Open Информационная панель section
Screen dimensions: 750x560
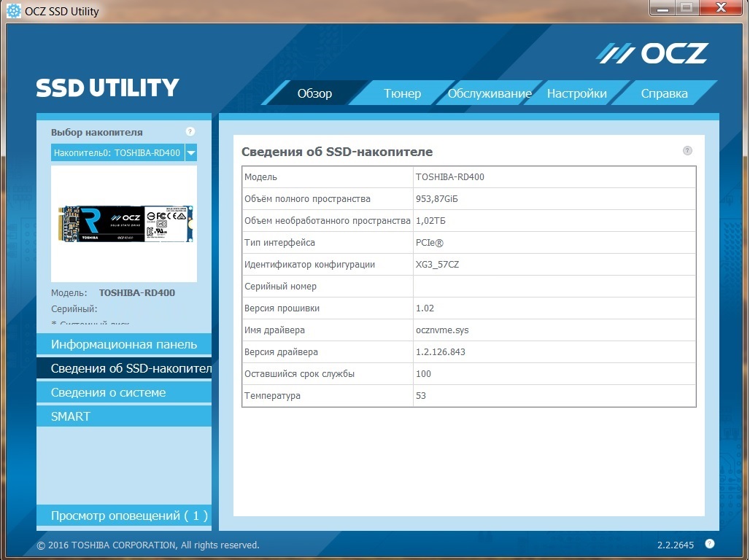124,344
